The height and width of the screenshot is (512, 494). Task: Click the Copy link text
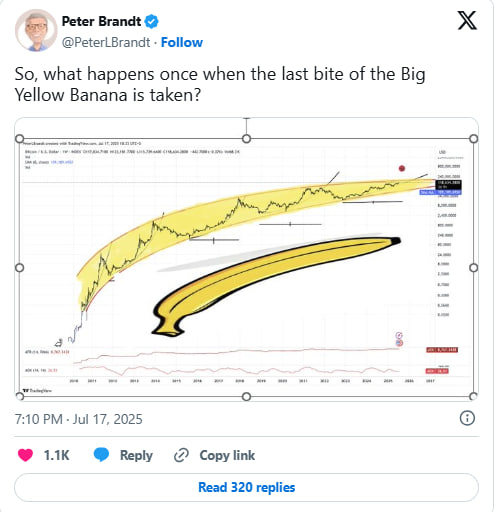coord(227,455)
